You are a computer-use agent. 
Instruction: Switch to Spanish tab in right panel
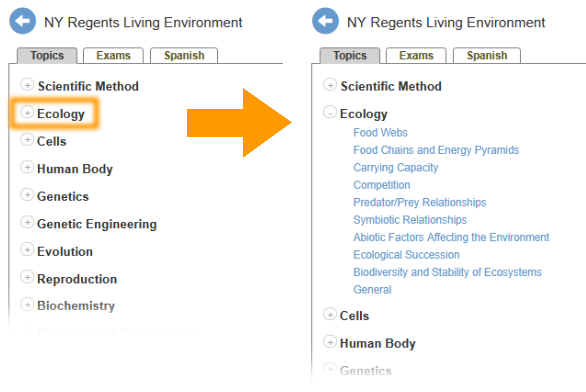tap(487, 56)
